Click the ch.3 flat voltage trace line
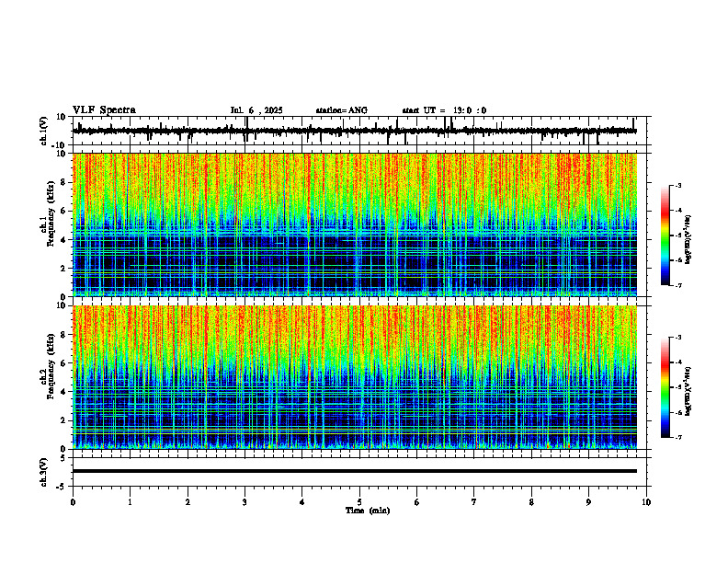The height and width of the screenshot is (563, 728). pos(354,471)
